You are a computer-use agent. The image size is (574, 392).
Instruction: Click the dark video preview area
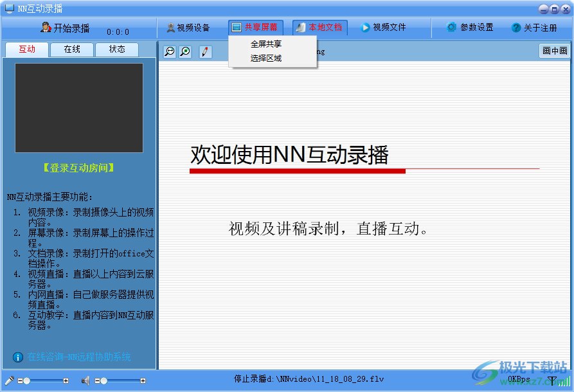click(79, 108)
